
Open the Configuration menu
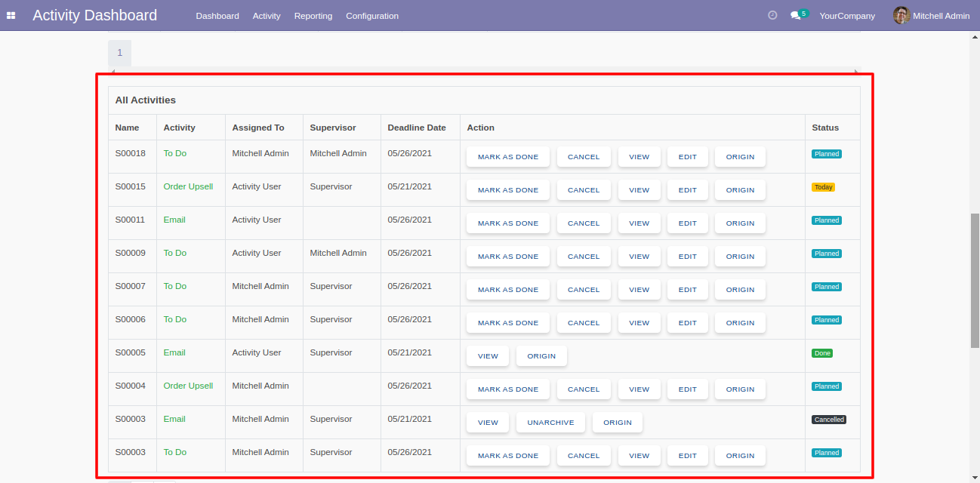(372, 16)
